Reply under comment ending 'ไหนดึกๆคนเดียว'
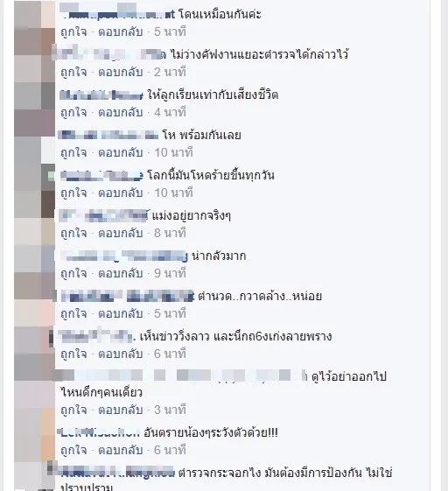This screenshot has width=448, height=491. (121, 410)
